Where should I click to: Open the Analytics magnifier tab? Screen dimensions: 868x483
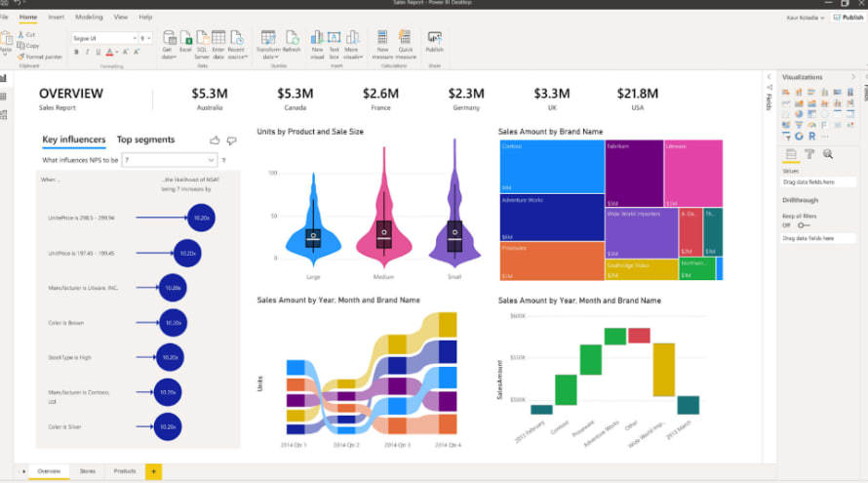[828, 154]
